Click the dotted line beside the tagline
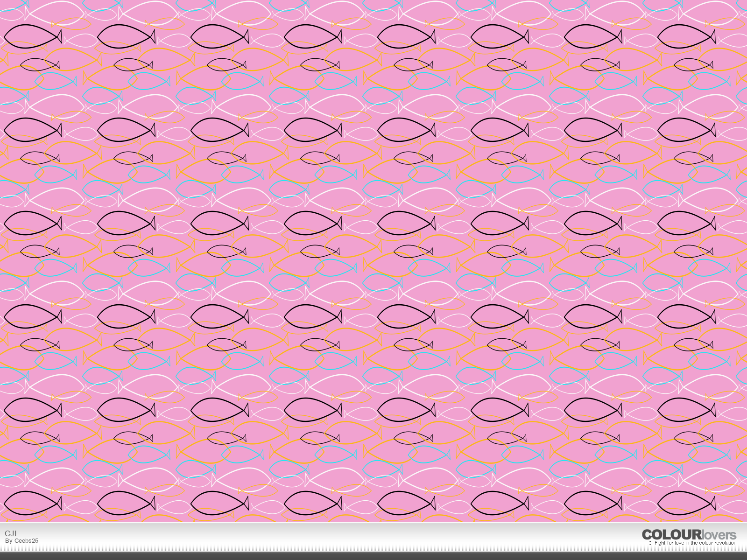 (x=646, y=543)
